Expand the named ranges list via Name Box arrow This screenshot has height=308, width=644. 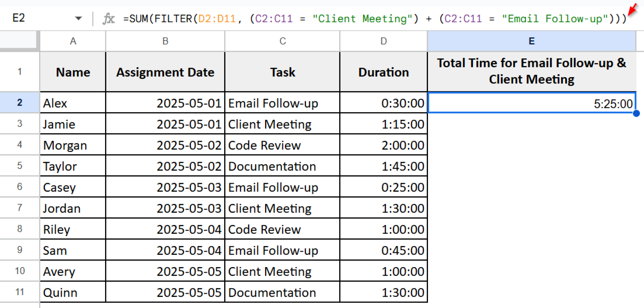pyautogui.click(x=79, y=18)
